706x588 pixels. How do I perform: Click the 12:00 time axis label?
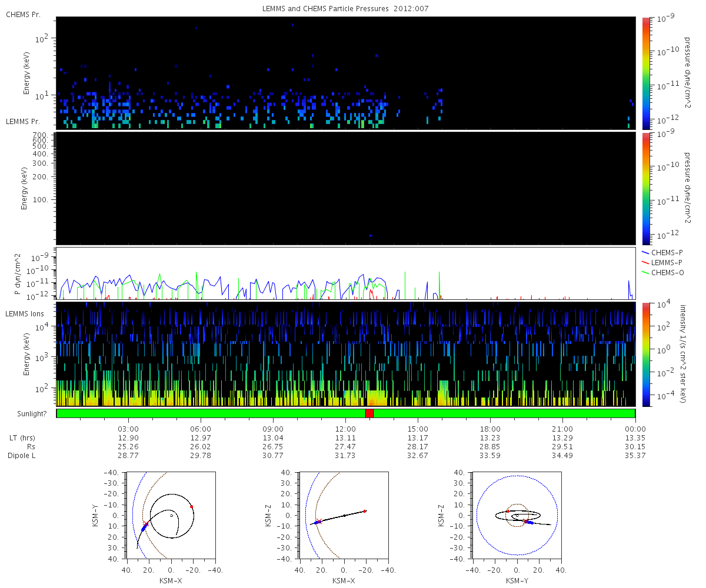[x=345, y=429]
